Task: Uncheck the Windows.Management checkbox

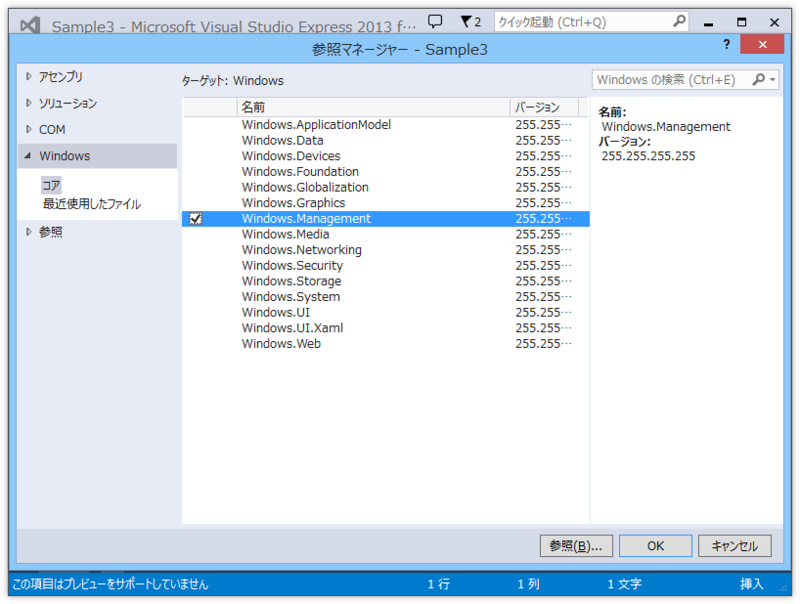Action: pyautogui.click(x=195, y=219)
